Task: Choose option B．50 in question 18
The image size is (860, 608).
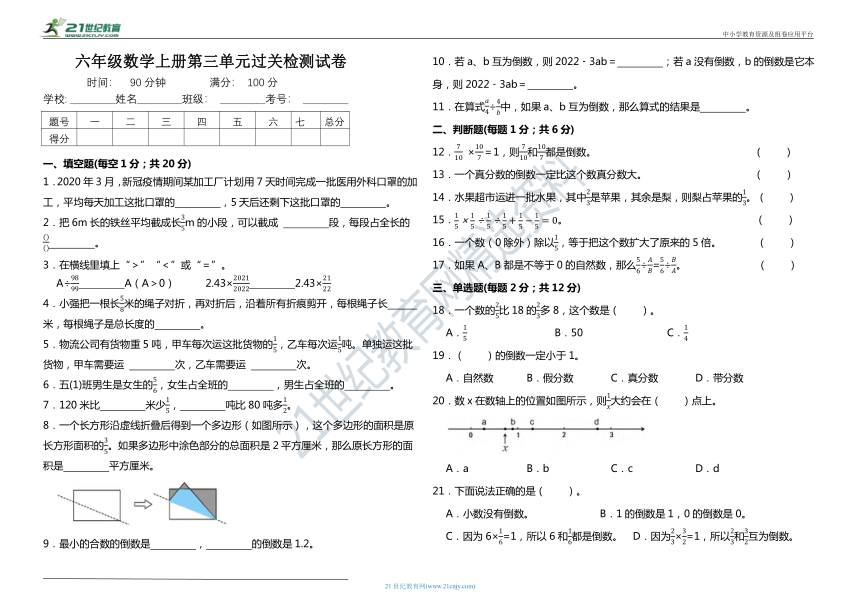Action: click(x=568, y=332)
